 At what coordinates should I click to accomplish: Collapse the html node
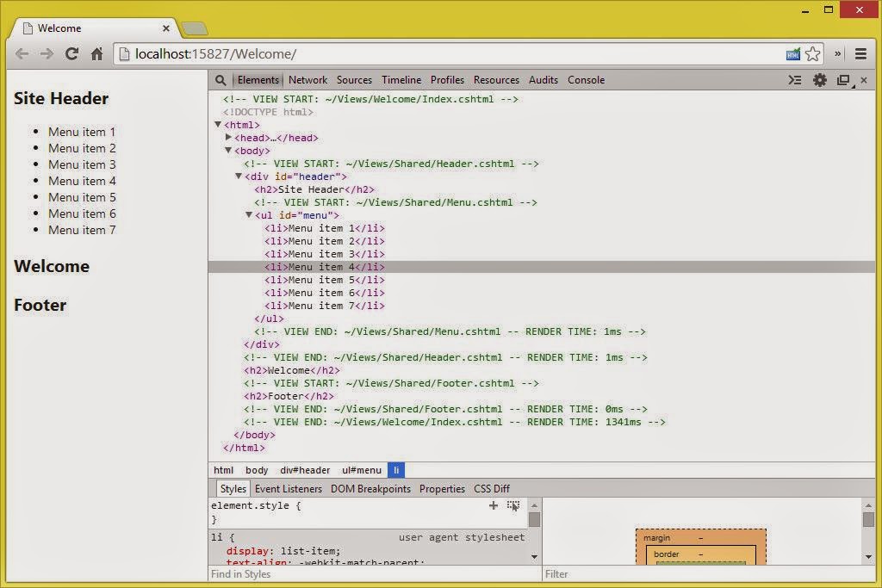click(x=219, y=125)
